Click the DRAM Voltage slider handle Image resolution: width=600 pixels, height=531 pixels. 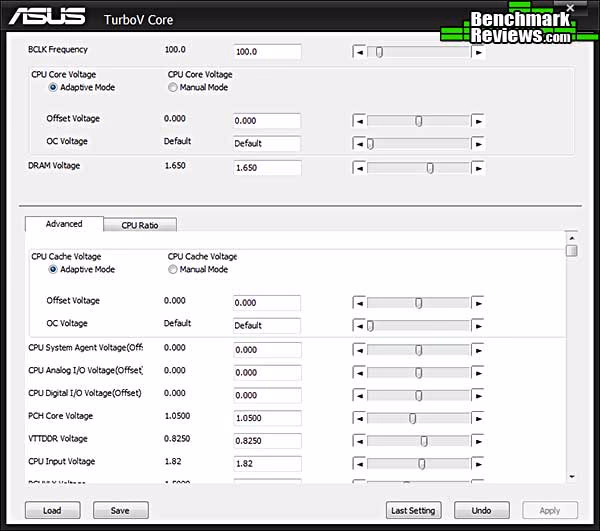(430, 168)
